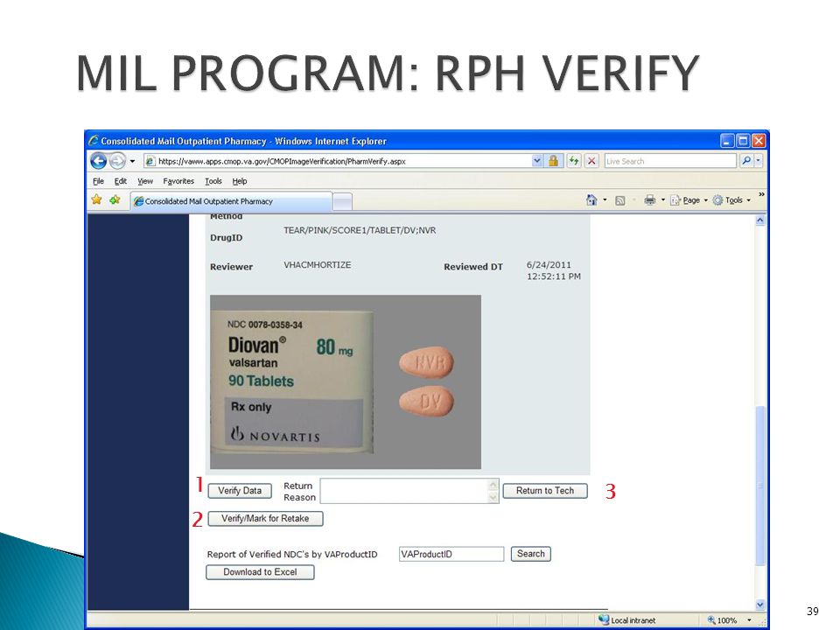Click the Diovan bottle and tablet image
Viewport: 840px width, 630px height.
point(346,382)
